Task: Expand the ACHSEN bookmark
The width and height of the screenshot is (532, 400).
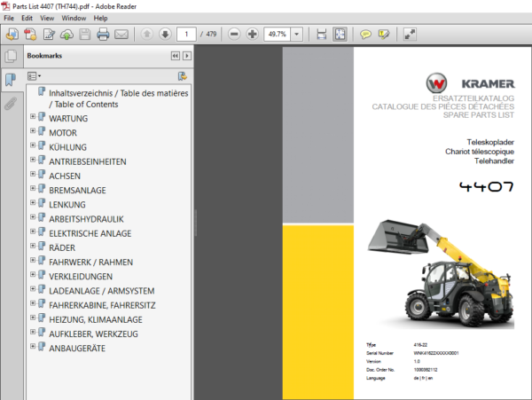Action: click(x=33, y=174)
